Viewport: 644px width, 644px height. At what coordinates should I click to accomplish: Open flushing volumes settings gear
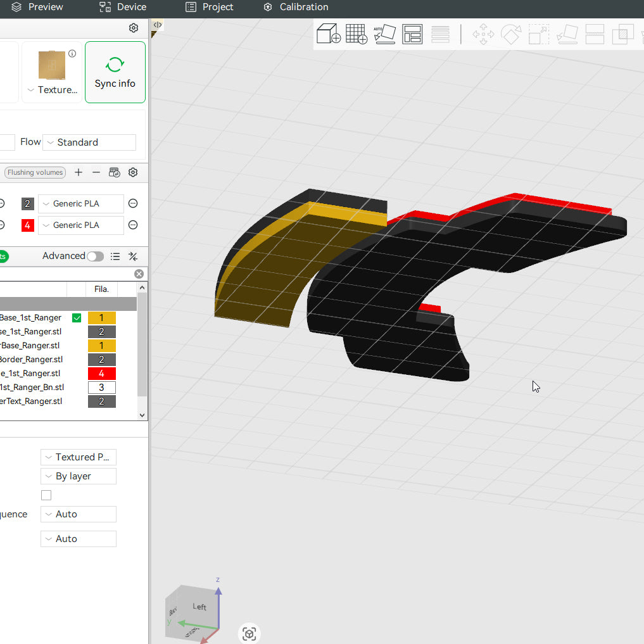(133, 172)
